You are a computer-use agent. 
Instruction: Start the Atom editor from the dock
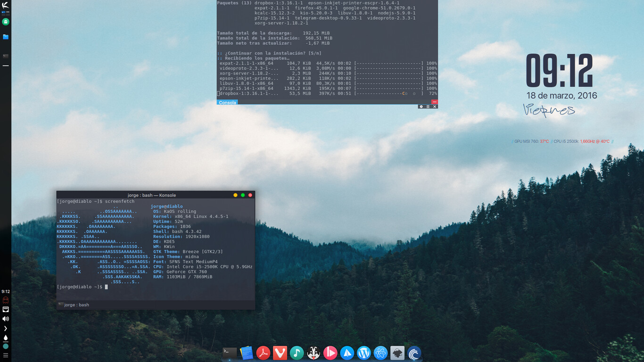tap(381, 352)
